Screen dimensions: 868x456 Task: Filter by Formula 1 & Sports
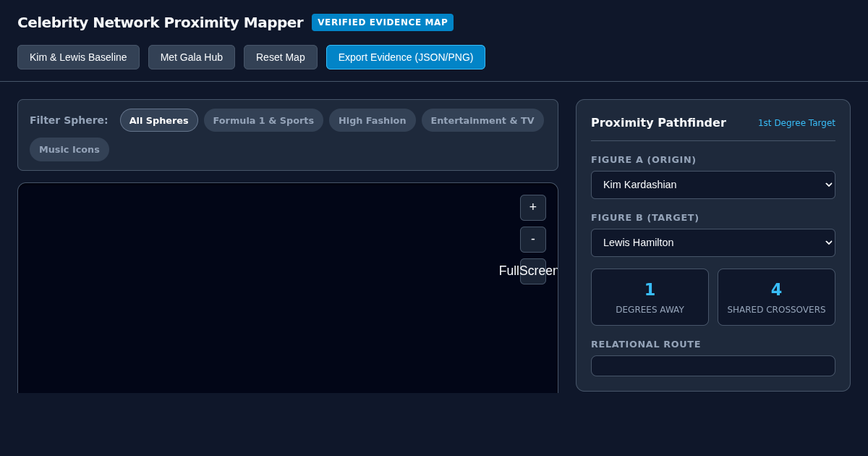click(x=263, y=120)
